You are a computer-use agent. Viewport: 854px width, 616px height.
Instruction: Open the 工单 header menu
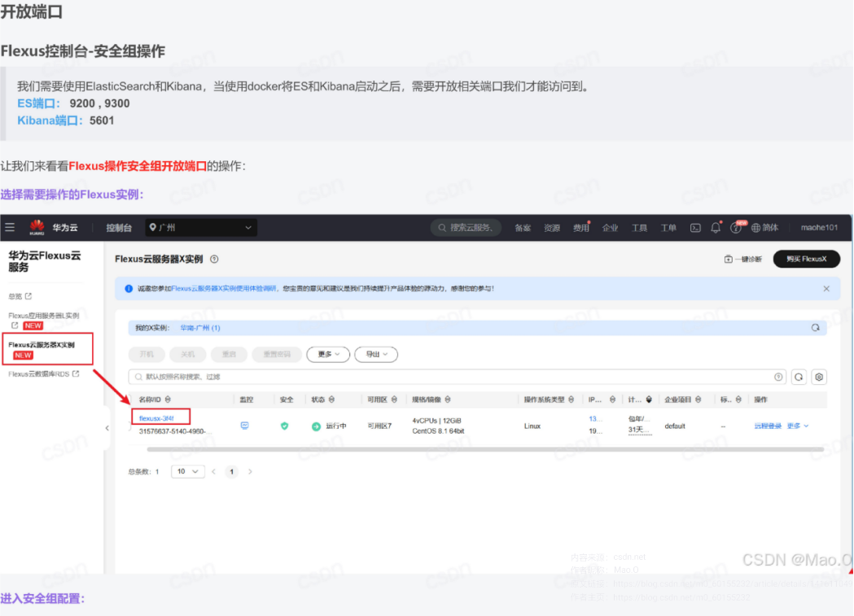(668, 228)
